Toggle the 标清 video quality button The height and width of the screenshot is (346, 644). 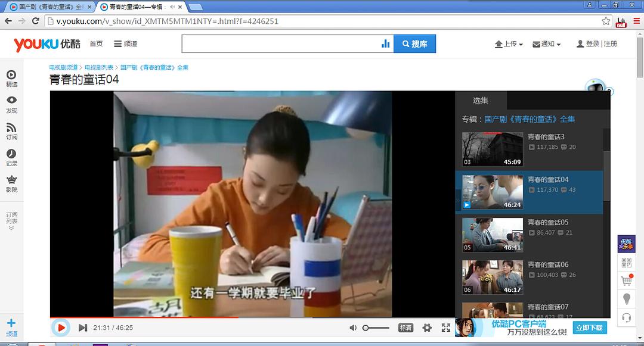(x=406, y=328)
